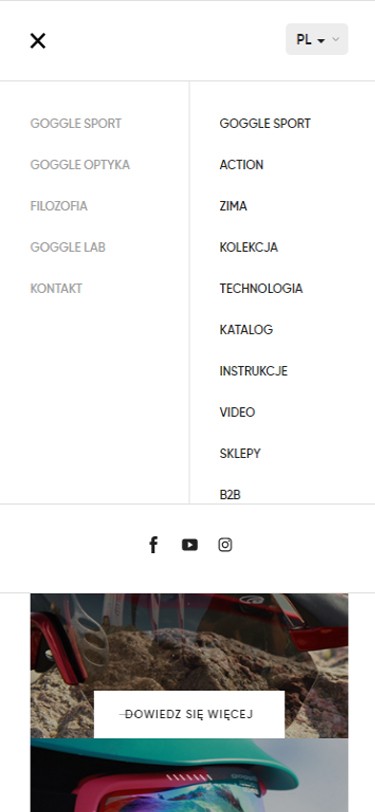Open the VIDEO submenu link
The width and height of the screenshot is (375, 812).
point(237,412)
